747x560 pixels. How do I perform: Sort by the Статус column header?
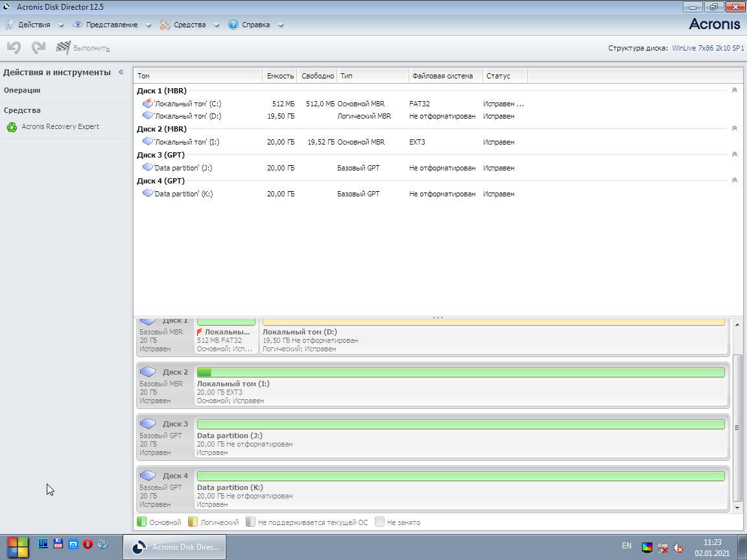[505, 76]
